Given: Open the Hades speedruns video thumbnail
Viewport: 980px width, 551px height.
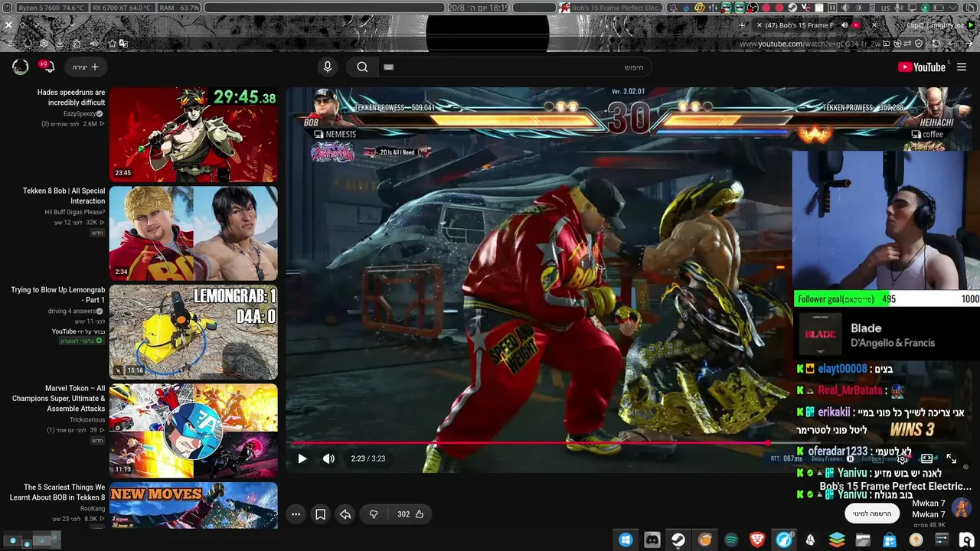Looking at the screenshot, I should (x=194, y=135).
